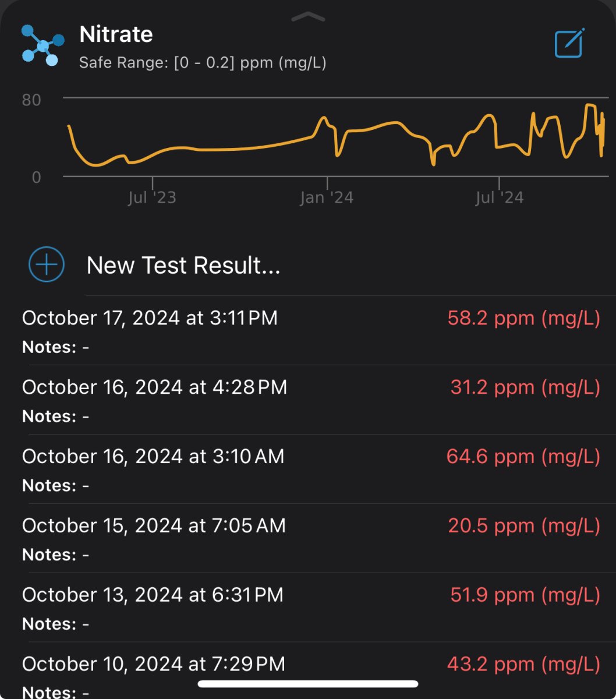Select the October 10 7:29 PM entry

308,670
